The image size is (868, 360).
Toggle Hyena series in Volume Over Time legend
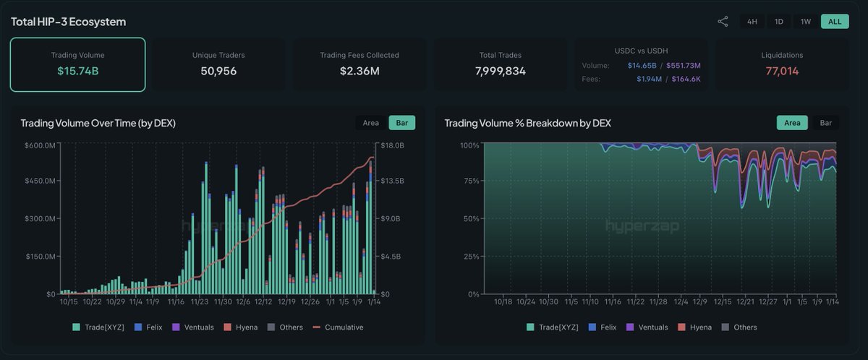(242, 327)
